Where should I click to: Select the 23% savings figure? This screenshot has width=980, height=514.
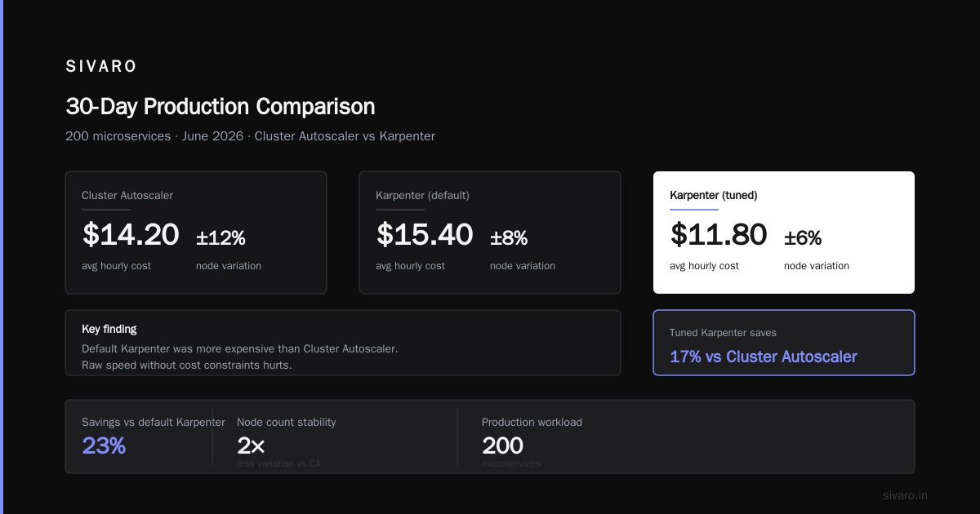click(x=104, y=445)
